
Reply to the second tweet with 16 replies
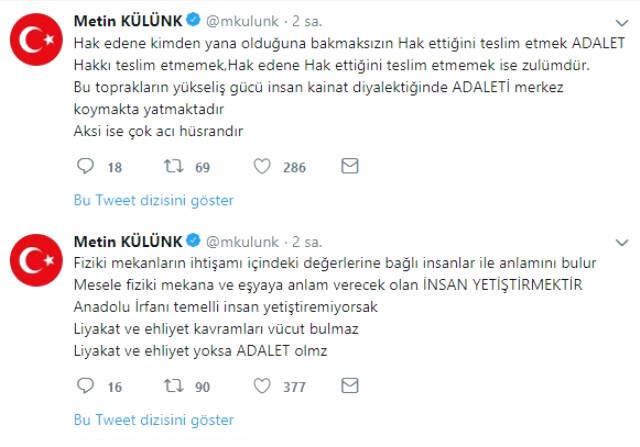85,386
